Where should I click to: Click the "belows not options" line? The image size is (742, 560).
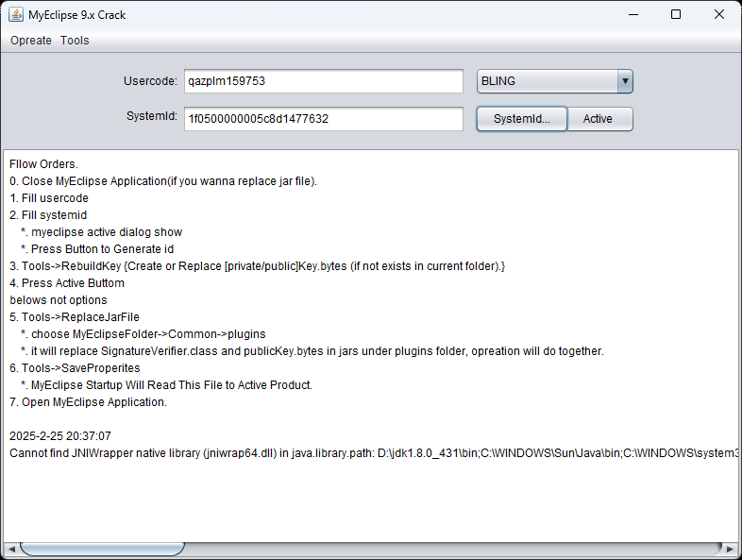[59, 300]
